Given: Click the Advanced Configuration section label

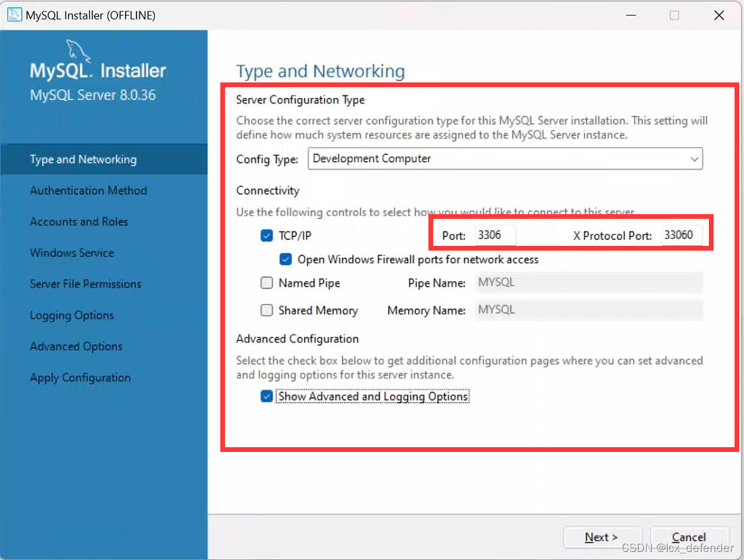Looking at the screenshot, I should tap(297, 339).
